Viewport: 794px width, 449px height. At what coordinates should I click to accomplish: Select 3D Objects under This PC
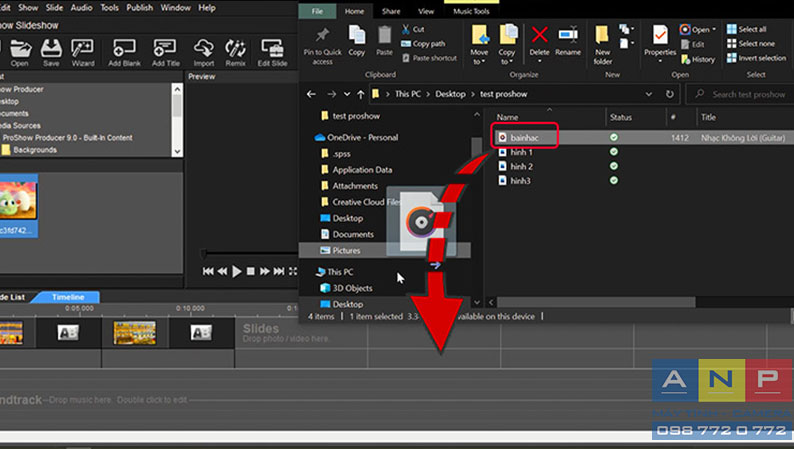coord(346,288)
